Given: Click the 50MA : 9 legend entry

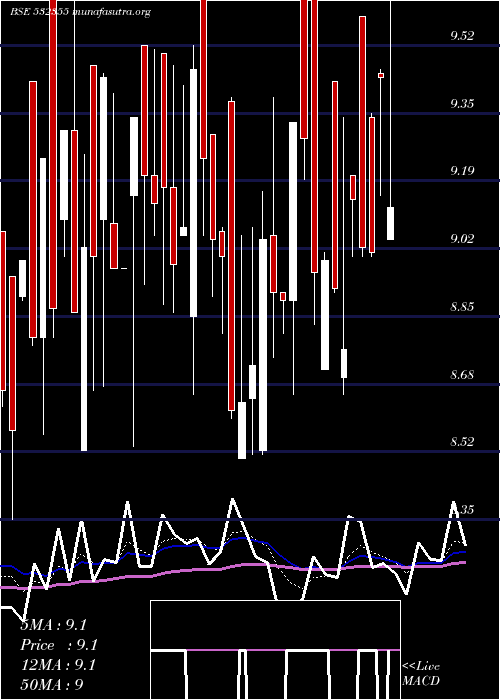Looking at the screenshot, I should pyautogui.click(x=52, y=685).
